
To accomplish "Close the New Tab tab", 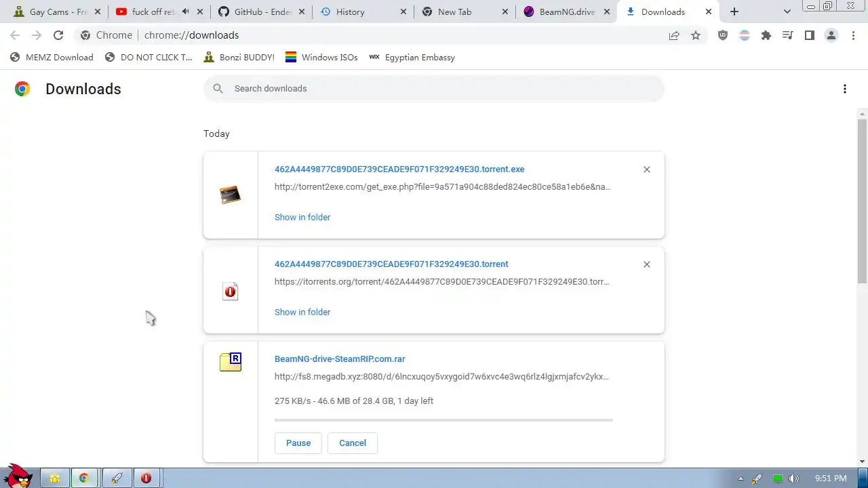I will tap(505, 12).
